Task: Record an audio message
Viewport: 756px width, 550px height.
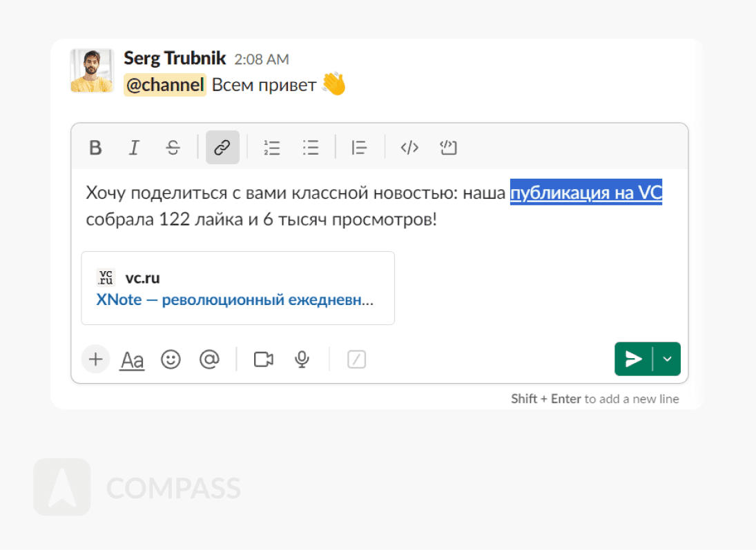Action: (302, 359)
